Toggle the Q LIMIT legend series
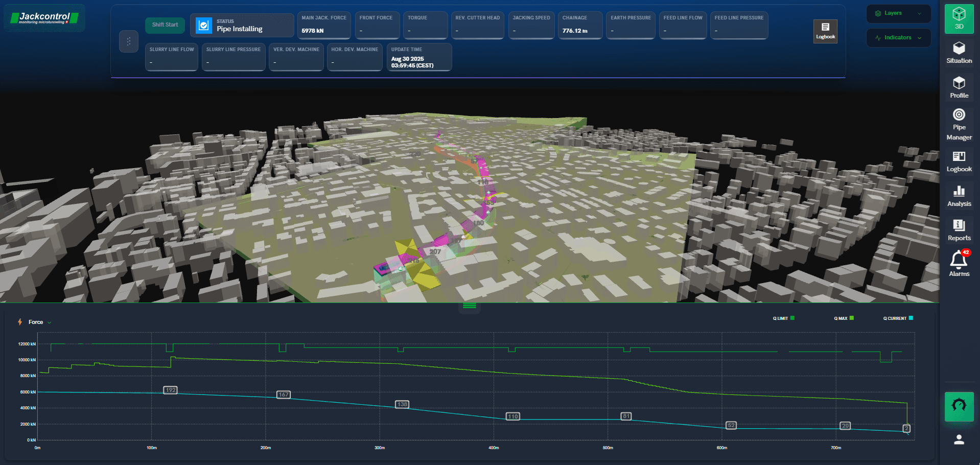This screenshot has height=465, width=980. tap(783, 318)
